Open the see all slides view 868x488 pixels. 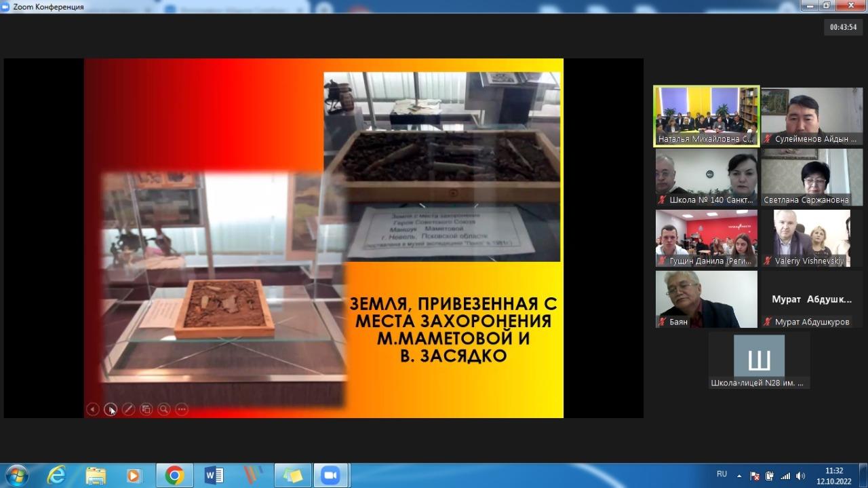point(146,409)
